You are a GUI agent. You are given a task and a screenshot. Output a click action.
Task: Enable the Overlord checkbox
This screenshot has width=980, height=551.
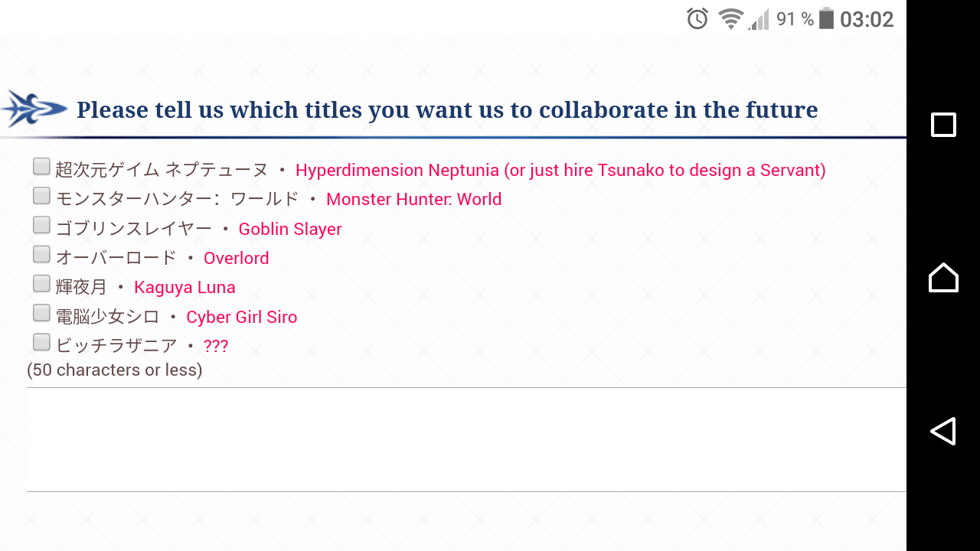(x=41, y=254)
